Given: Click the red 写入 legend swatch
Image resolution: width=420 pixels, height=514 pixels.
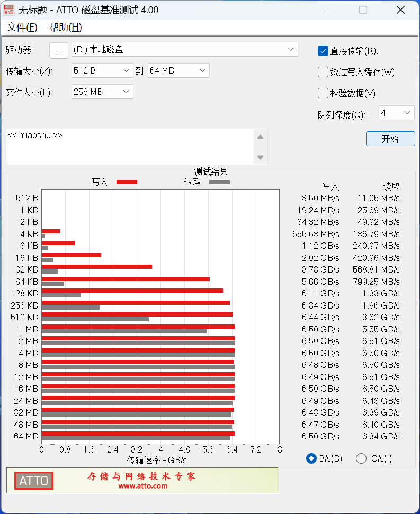Looking at the screenshot, I should (127, 182).
